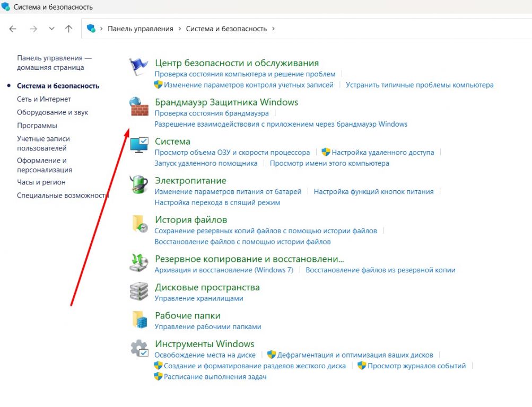Open Оформление и персонализация category
Viewport: 532px width, 407px height.
[45, 165]
